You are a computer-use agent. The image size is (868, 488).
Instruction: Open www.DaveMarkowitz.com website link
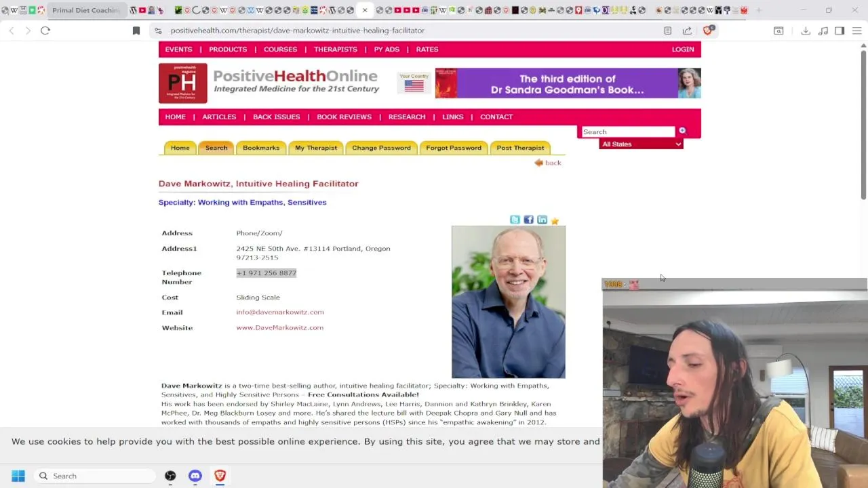tap(279, 327)
